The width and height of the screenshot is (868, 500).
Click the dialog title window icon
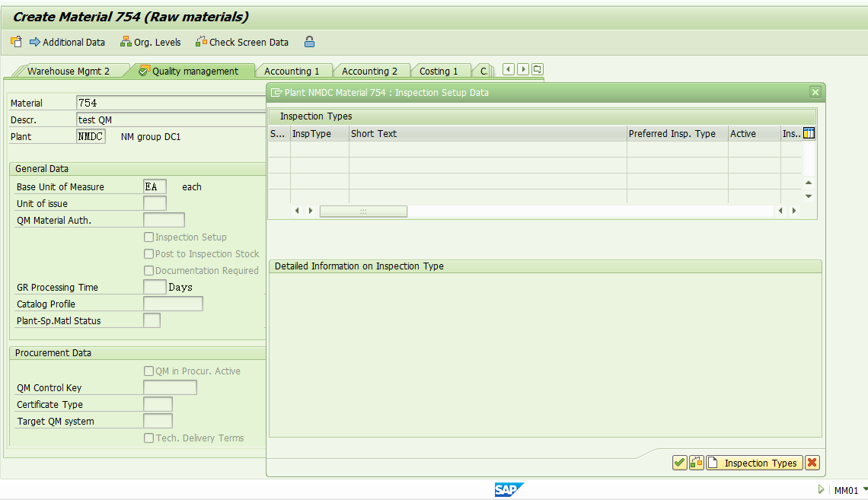pos(276,92)
